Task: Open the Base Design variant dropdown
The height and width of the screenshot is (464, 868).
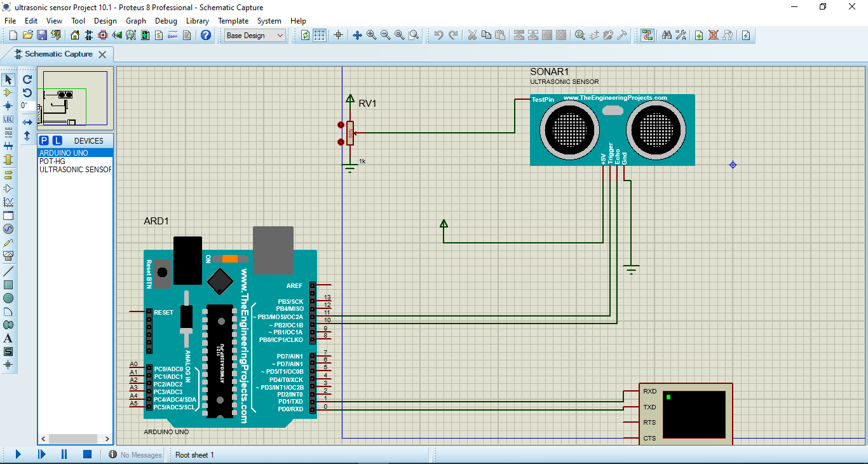Action: 255,36
